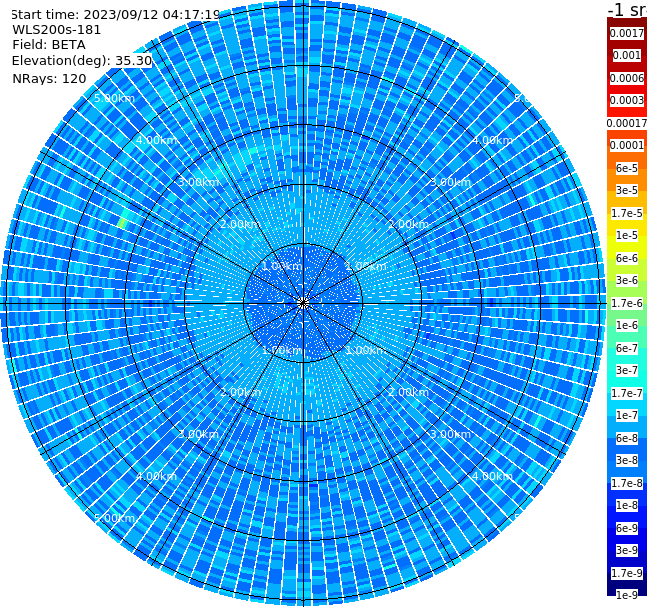Select the 1e-5 colorbar label
The width and height of the screenshot is (647, 607).
click(627, 235)
